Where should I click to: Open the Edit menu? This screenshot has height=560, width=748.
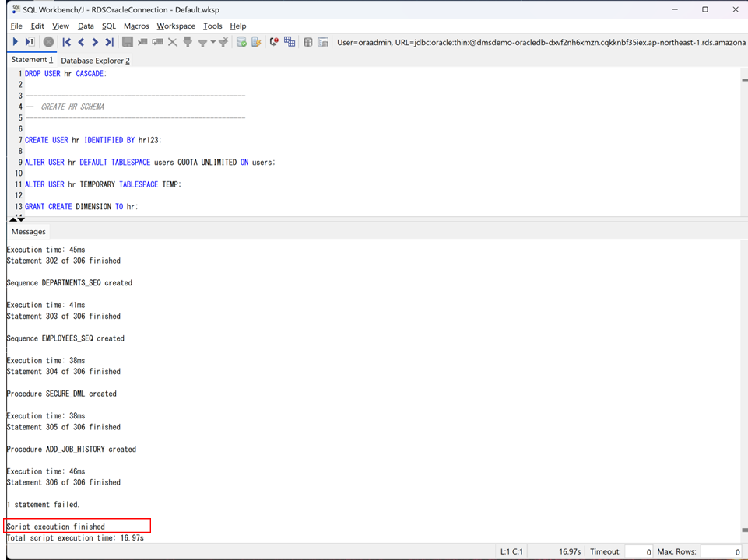pyautogui.click(x=37, y=26)
